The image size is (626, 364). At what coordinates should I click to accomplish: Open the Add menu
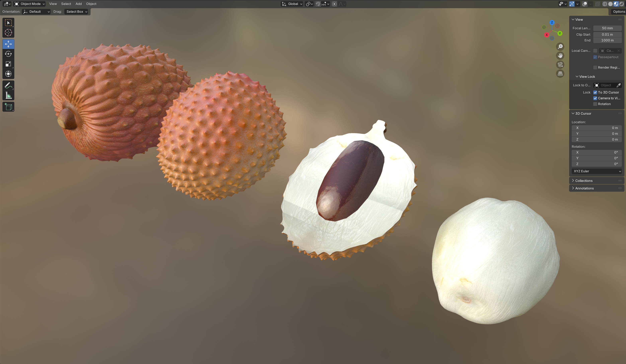[x=78, y=4]
